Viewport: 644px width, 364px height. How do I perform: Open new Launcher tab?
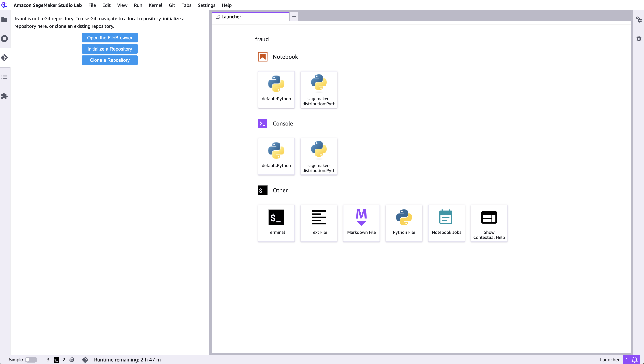click(x=294, y=16)
